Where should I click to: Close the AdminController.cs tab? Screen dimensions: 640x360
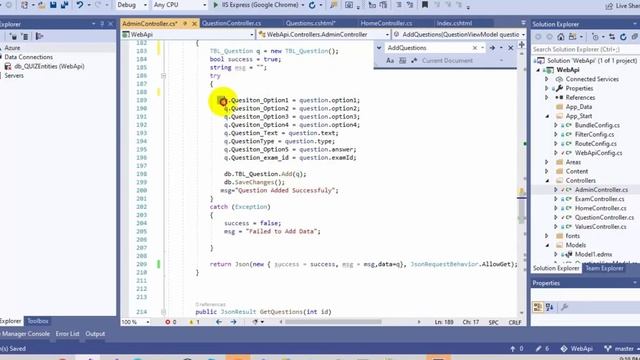click(194, 24)
